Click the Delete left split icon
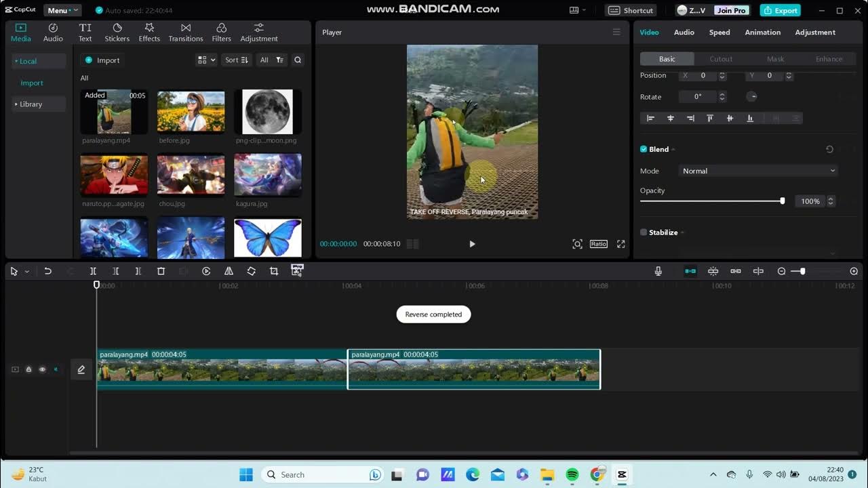The height and width of the screenshot is (488, 868). click(x=115, y=271)
